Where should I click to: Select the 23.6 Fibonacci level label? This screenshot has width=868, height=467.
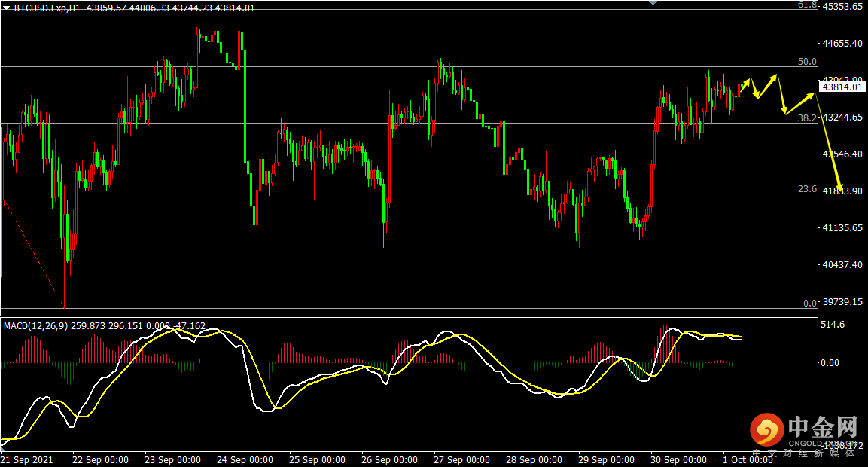pos(807,189)
